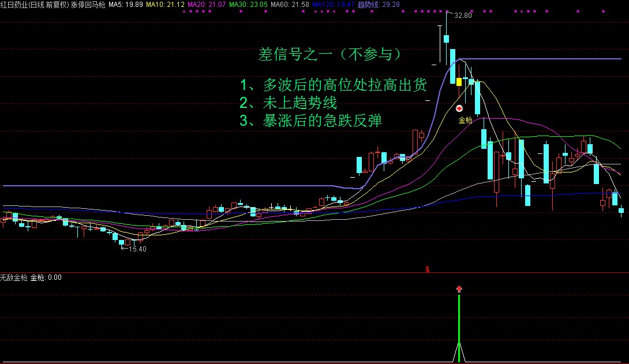Click the 涨停回马枪 indicator name
This screenshot has height=364, width=629.
[88, 5]
